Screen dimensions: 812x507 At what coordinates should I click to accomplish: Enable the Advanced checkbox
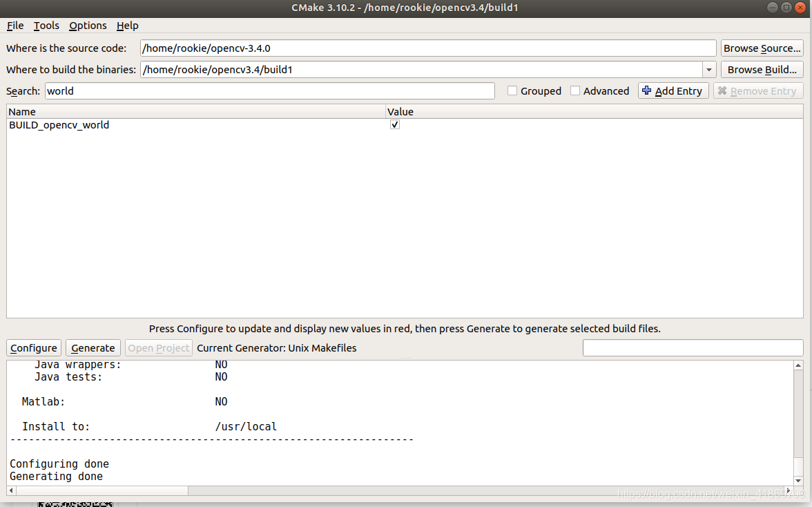pyautogui.click(x=574, y=90)
